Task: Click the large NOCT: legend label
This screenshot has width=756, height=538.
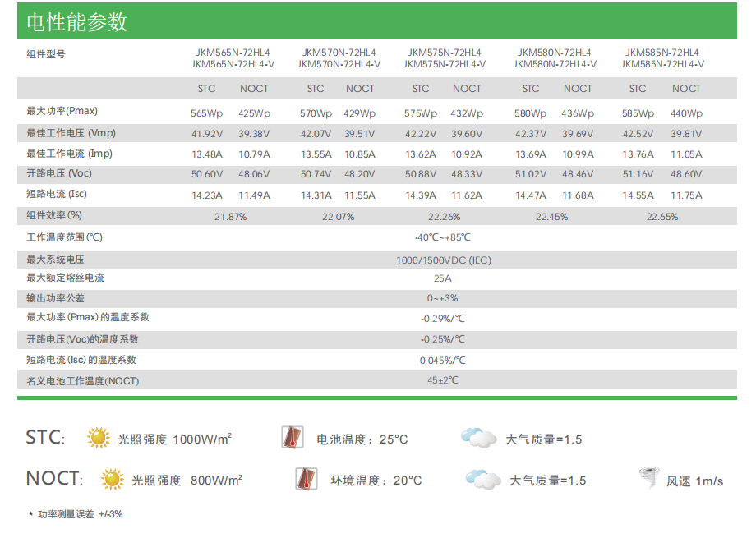Action: [x=54, y=479]
